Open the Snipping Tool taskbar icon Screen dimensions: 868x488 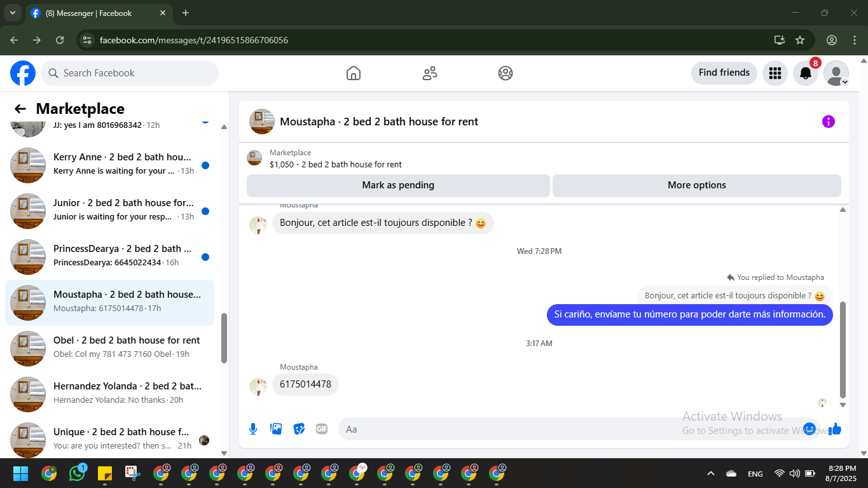132,473
